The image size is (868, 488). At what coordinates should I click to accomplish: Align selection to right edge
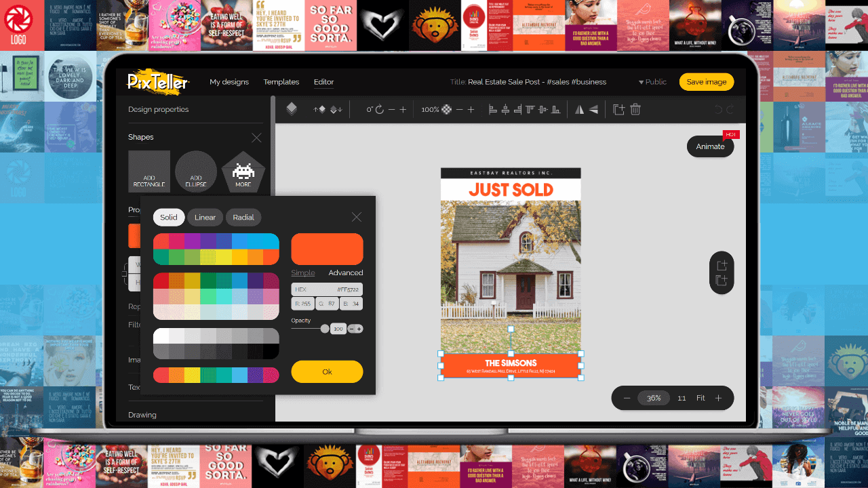tap(517, 109)
